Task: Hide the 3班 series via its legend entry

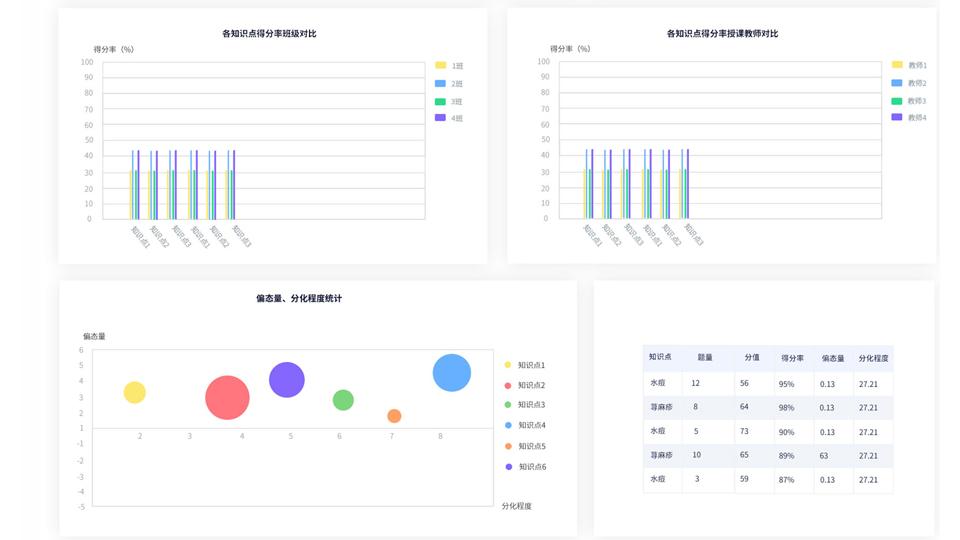Action: [449, 102]
